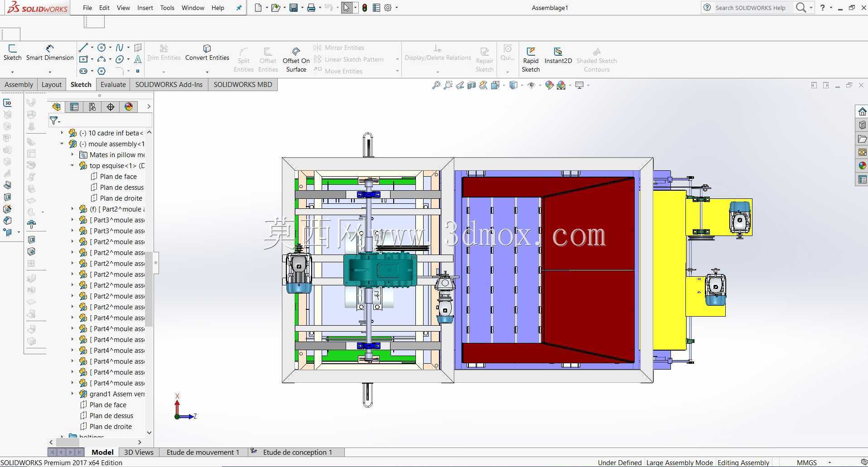This screenshot has width=868, height=467.
Task: Select the Circle sketch tool
Action: pyautogui.click(x=102, y=48)
